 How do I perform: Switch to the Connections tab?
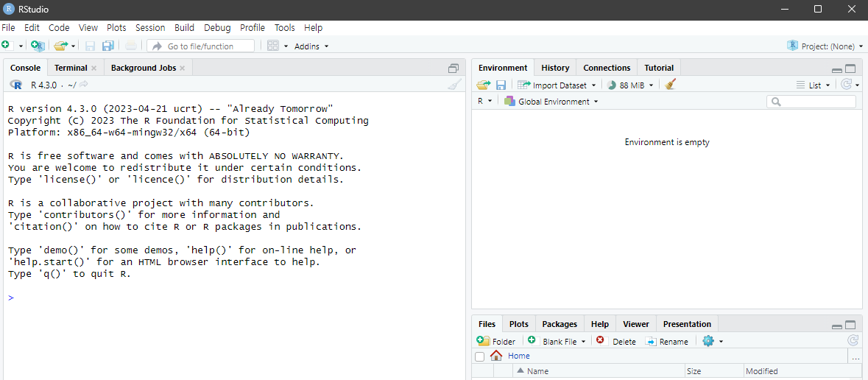coord(607,68)
